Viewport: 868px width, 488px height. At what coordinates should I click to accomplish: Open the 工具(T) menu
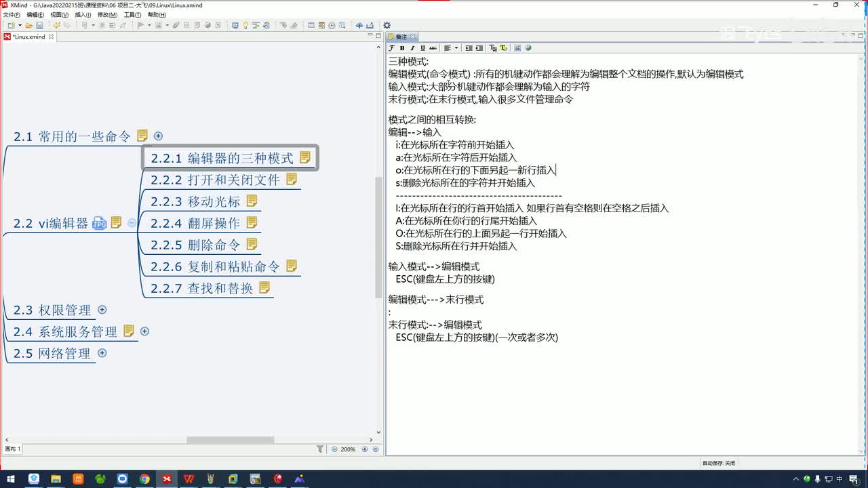[x=132, y=14]
